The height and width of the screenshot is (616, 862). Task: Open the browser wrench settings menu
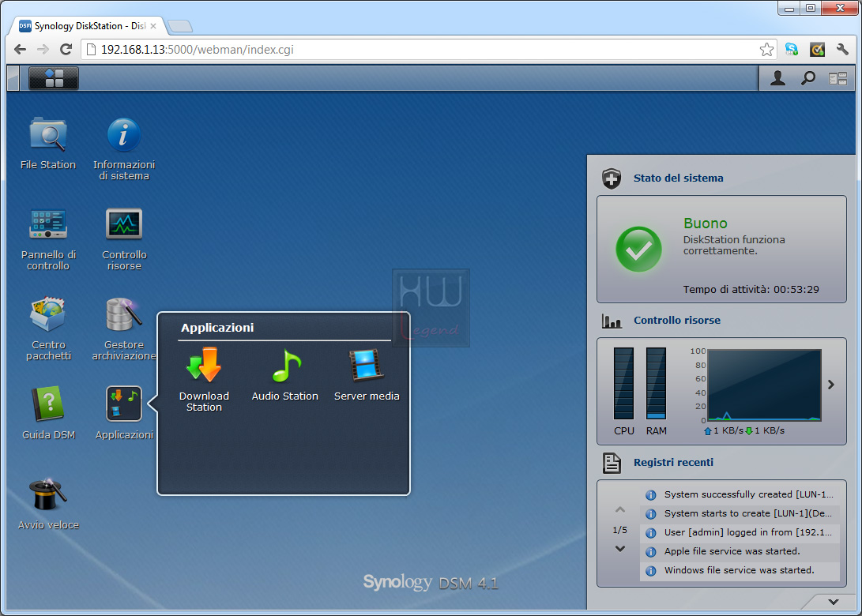coord(842,50)
